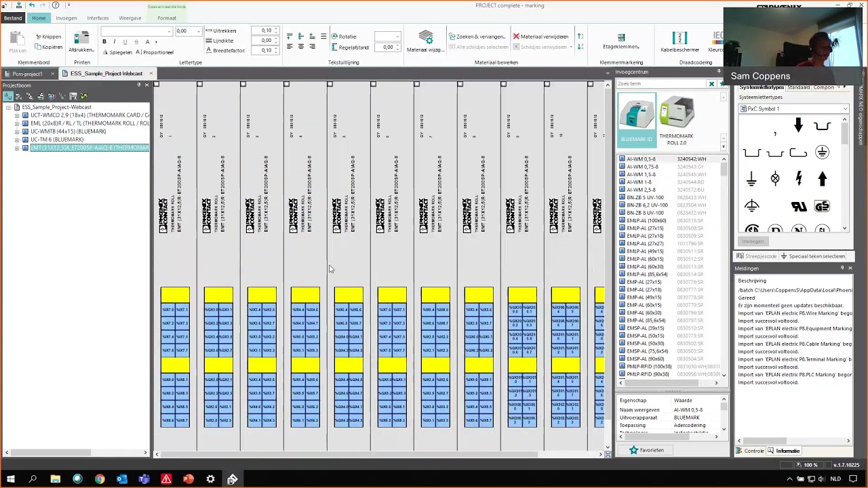Expand the EML (20x8)R tree node

pos(17,123)
